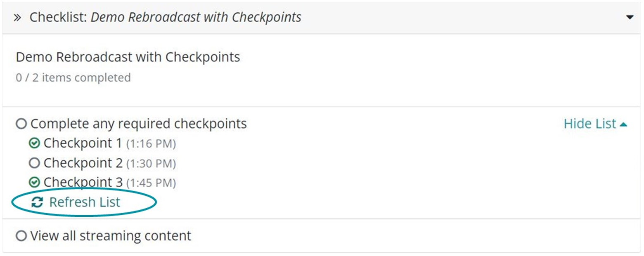The width and height of the screenshot is (644, 256).
Task: Click the Refresh List link text
Action: 85,202
